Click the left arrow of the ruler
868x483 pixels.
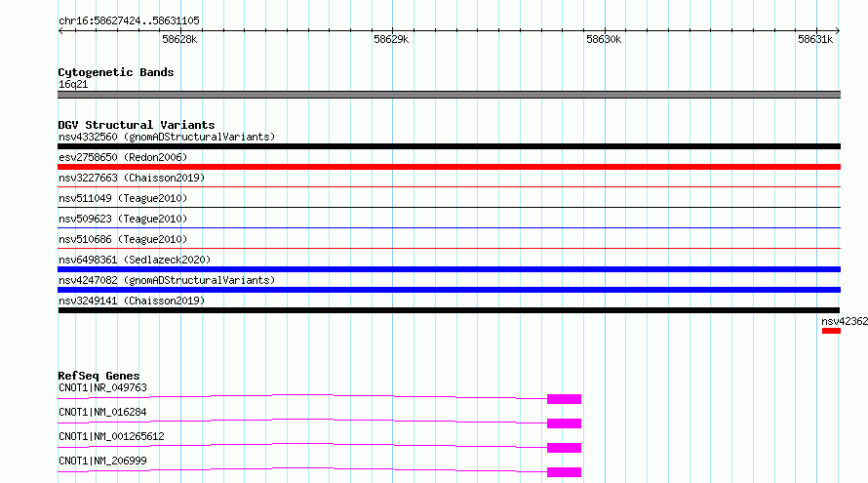[x=60, y=30]
